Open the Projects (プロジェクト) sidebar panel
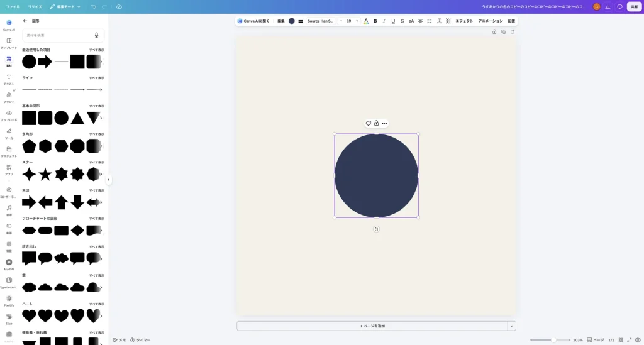Viewport: 644px width, 345px height. [9, 151]
